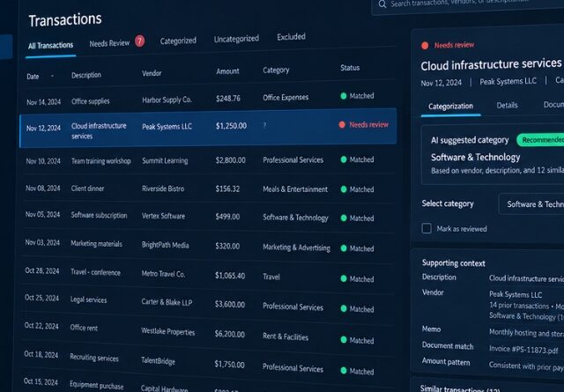Click vendor Carter & Blake LLP

167,302
